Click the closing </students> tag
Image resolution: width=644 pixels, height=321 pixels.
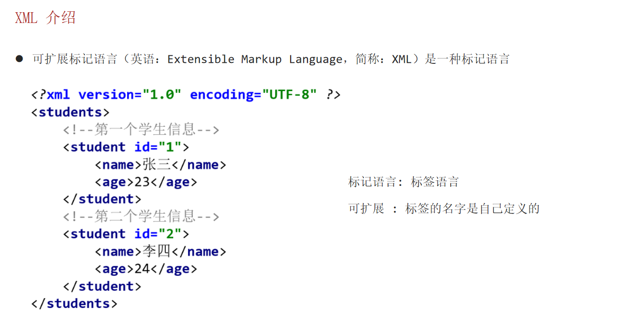pyautogui.click(x=74, y=304)
